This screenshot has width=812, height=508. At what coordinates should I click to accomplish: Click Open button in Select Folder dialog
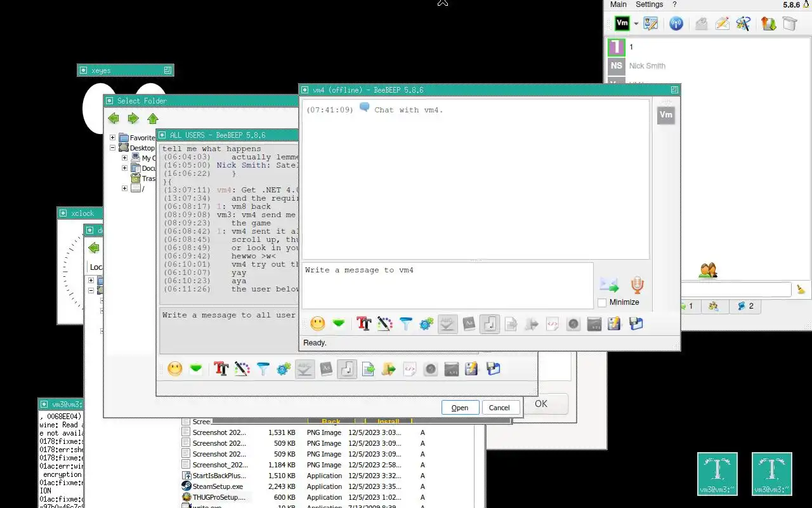(460, 408)
